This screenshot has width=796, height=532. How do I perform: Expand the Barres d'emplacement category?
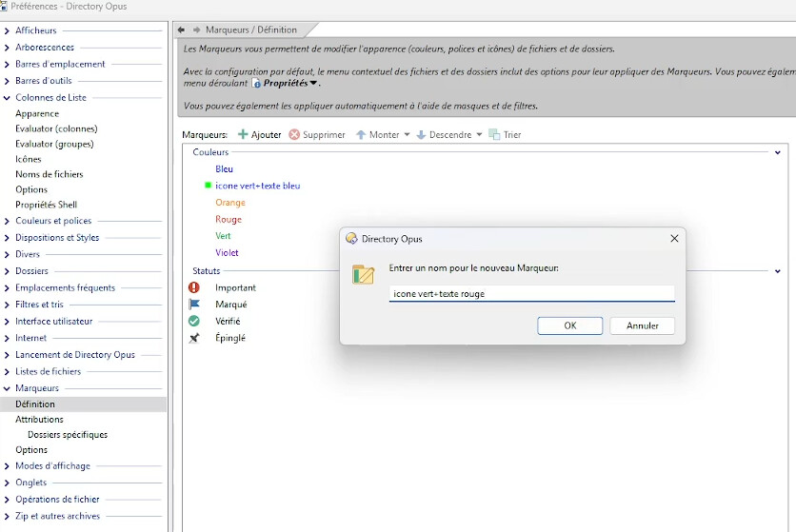click(x=7, y=65)
